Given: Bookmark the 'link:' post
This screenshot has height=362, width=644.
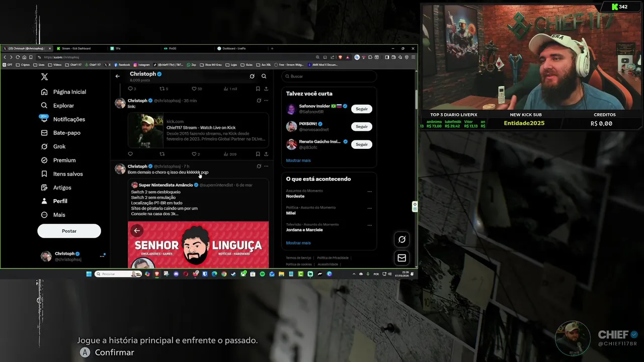Looking at the screenshot, I should pyautogui.click(x=258, y=154).
